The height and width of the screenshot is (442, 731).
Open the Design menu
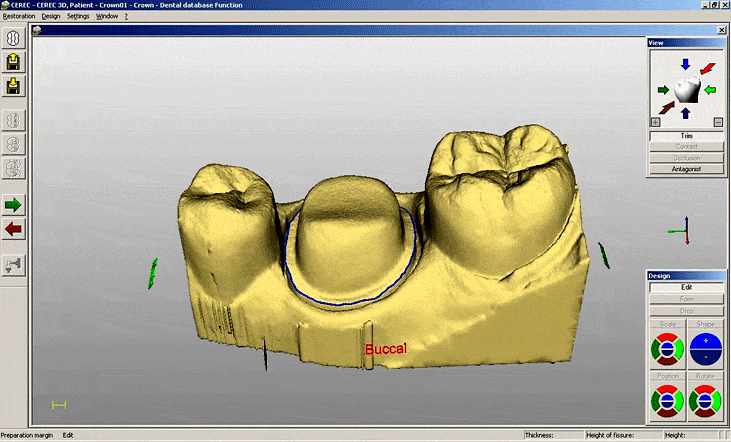(51, 16)
